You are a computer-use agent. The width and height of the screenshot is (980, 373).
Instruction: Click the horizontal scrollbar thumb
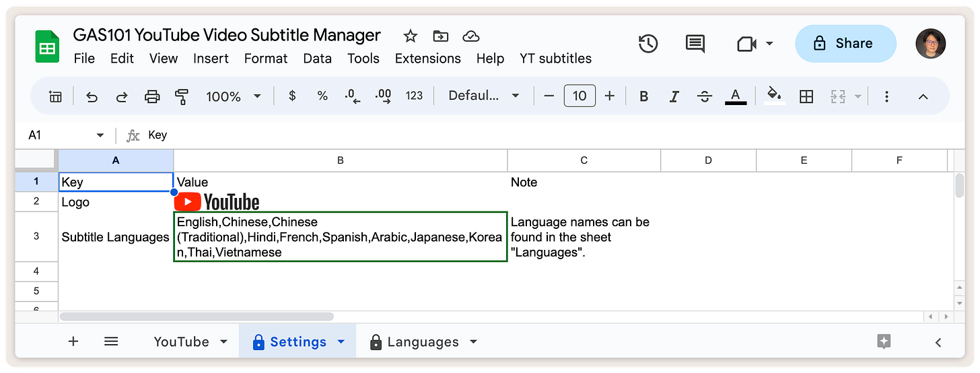click(197, 316)
